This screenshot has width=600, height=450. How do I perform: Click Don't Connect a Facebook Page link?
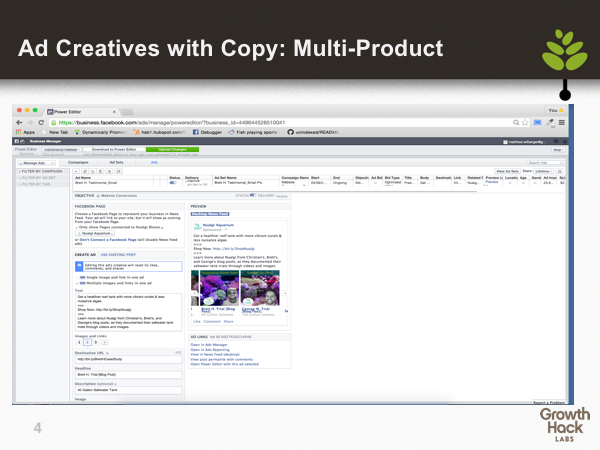(x=108, y=240)
